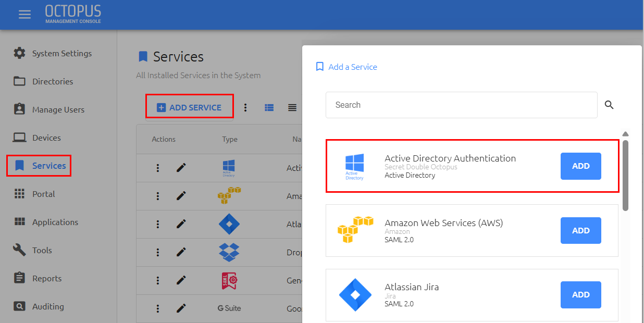Click the AWS cubes logo in dialog
Image resolution: width=644 pixels, height=323 pixels.
click(x=355, y=230)
